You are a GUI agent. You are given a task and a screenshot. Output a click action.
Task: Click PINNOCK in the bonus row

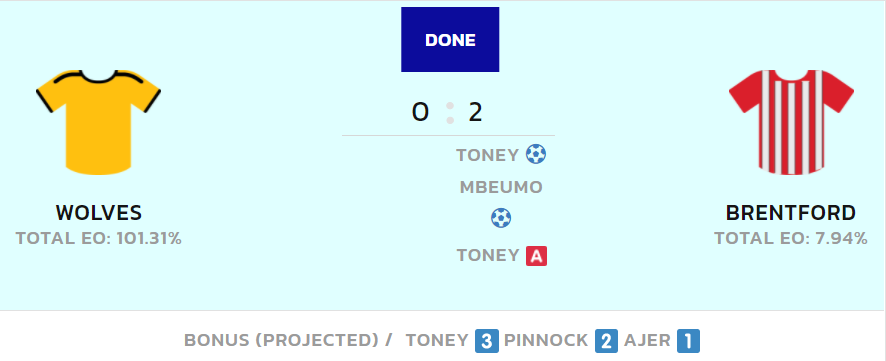point(546,341)
